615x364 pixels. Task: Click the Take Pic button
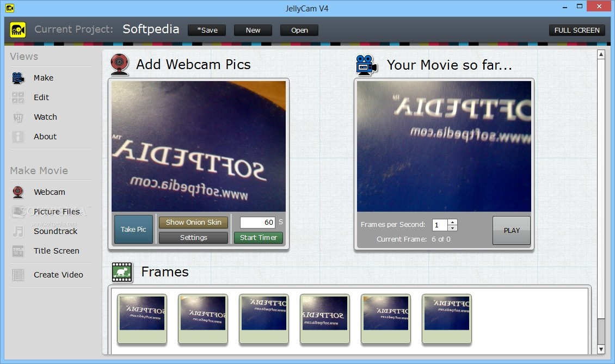[x=133, y=230]
